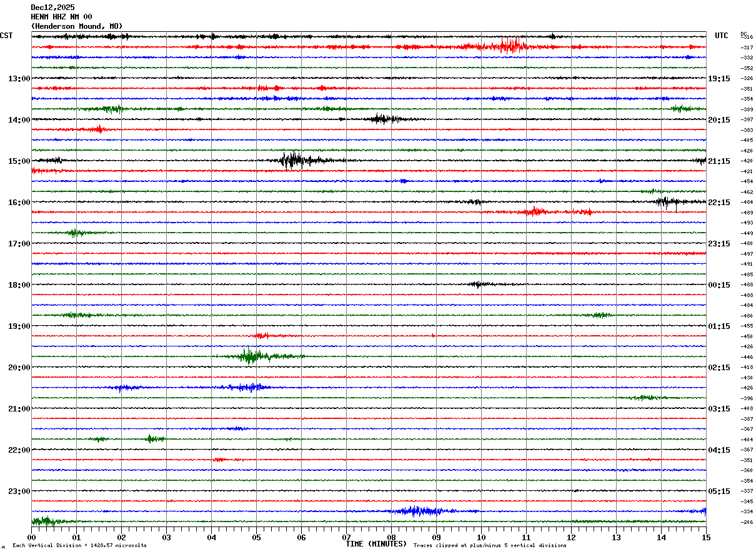Select the 20:00 CST hour label
Image resolution: width=756 pixels, height=554 pixels.
click(19, 368)
